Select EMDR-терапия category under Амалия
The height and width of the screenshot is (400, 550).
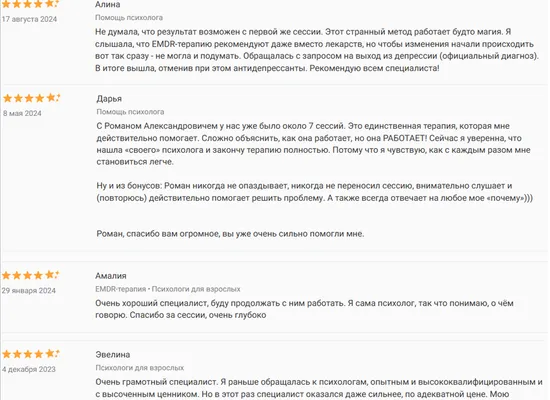coord(121,289)
